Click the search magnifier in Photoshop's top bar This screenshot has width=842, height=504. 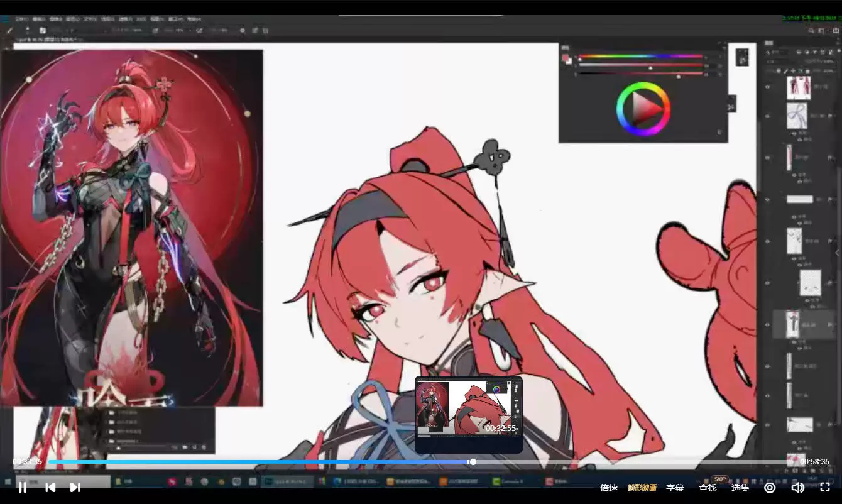pos(811,30)
